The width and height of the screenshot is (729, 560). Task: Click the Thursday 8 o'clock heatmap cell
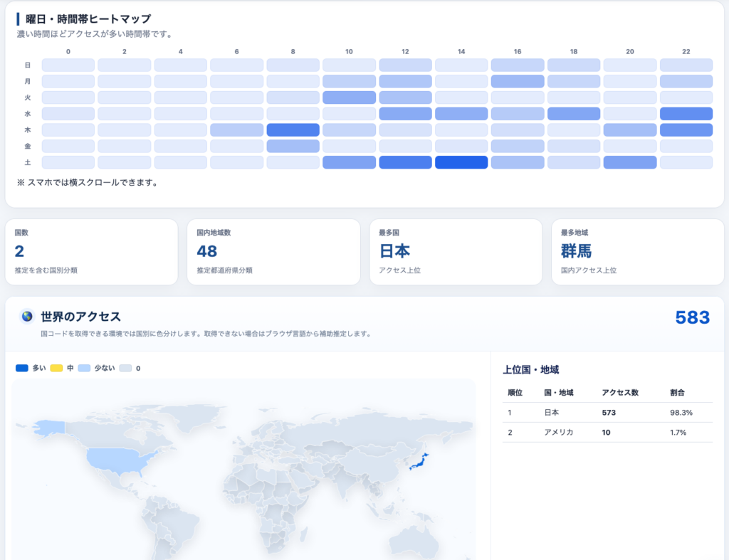(293, 130)
